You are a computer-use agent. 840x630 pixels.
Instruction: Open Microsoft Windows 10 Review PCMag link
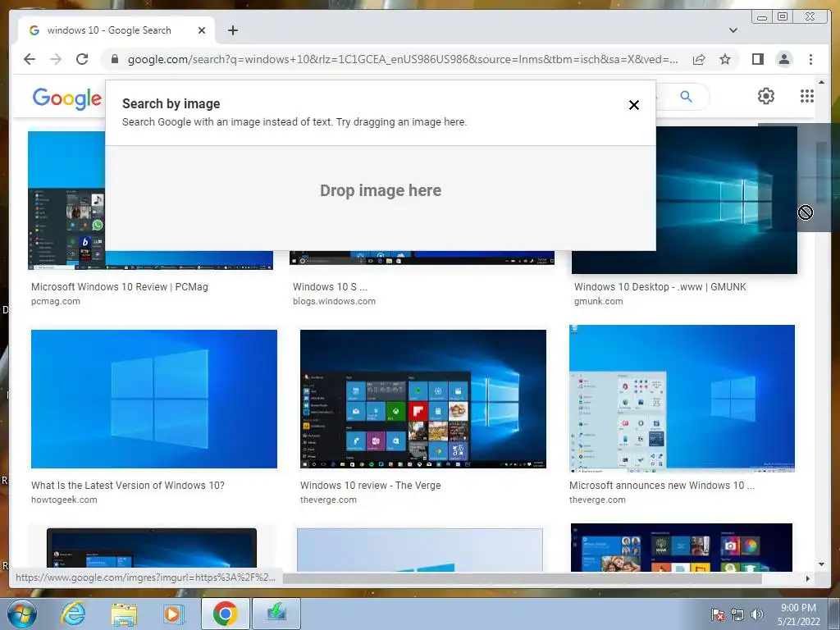(120, 286)
